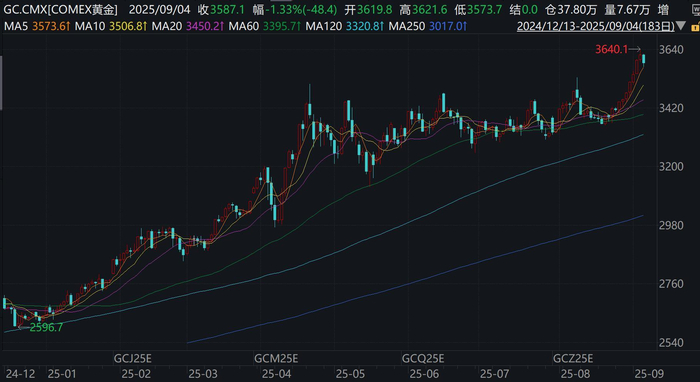This screenshot has width=700, height=382.
Task: Select the MA10 3506.8 indicator label
Action: pyautogui.click(x=111, y=27)
